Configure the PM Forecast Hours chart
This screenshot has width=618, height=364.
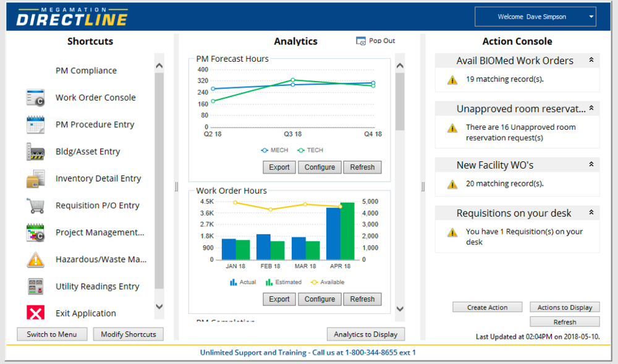pos(320,167)
